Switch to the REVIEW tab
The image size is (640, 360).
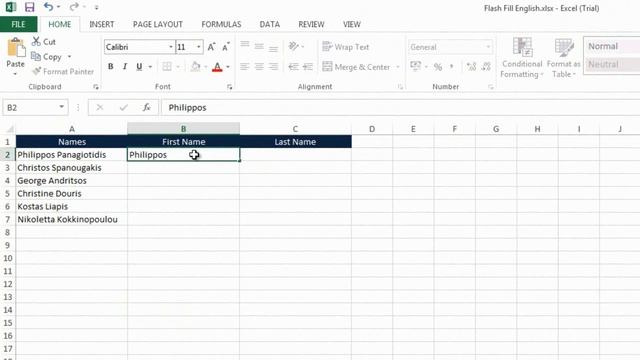[x=311, y=24]
